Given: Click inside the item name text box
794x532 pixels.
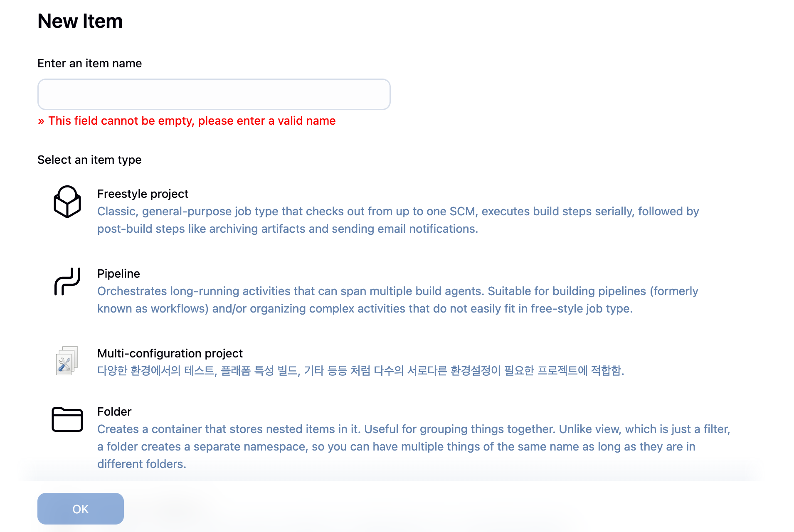Looking at the screenshot, I should [x=214, y=94].
